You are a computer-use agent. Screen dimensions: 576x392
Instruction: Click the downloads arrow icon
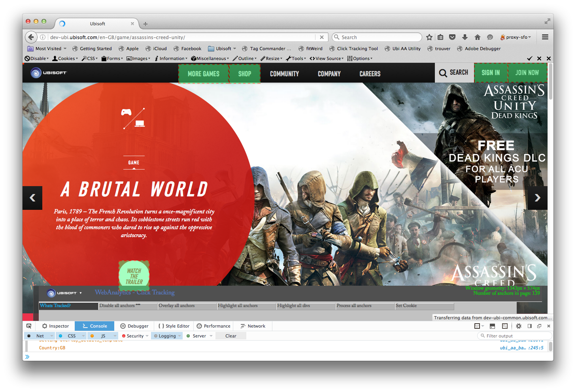tap(465, 37)
